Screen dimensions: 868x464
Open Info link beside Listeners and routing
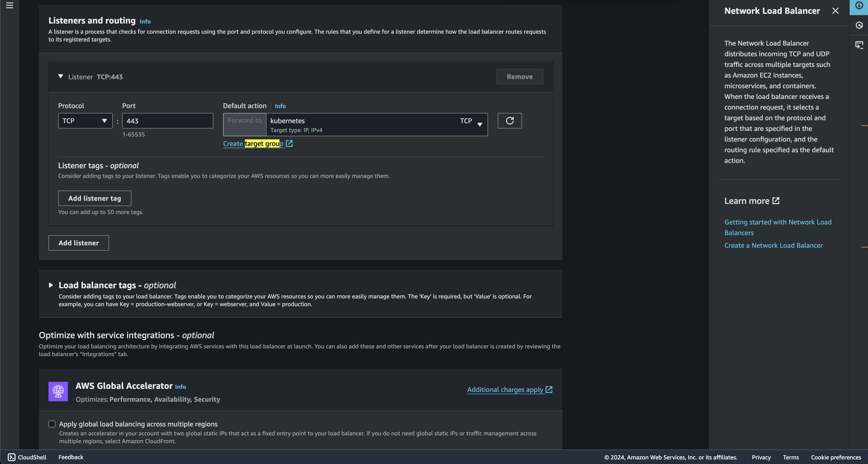pos(145,22)
